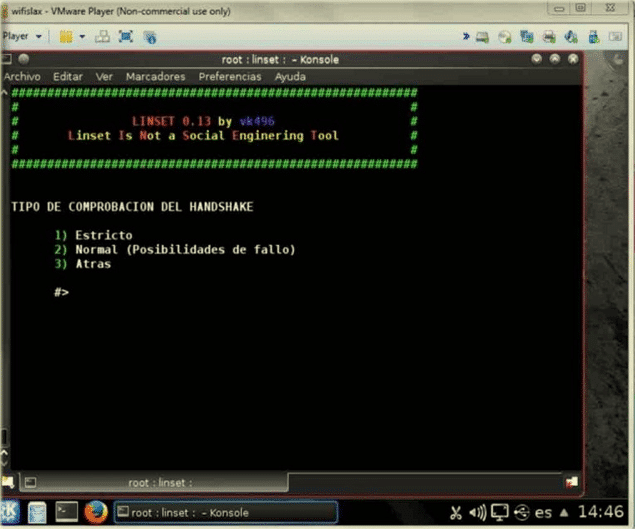The image size is (635, 529).
Task: Open the file manager icon in taskbar
Action: tap(37, 512)
